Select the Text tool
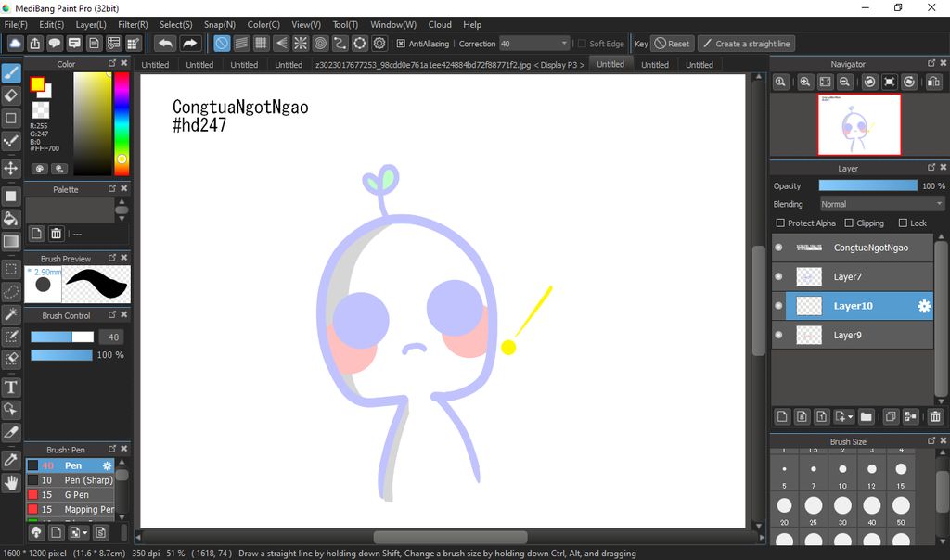Image resolution: width=950 pixels, height=560 pixels. tap(11, 388)
